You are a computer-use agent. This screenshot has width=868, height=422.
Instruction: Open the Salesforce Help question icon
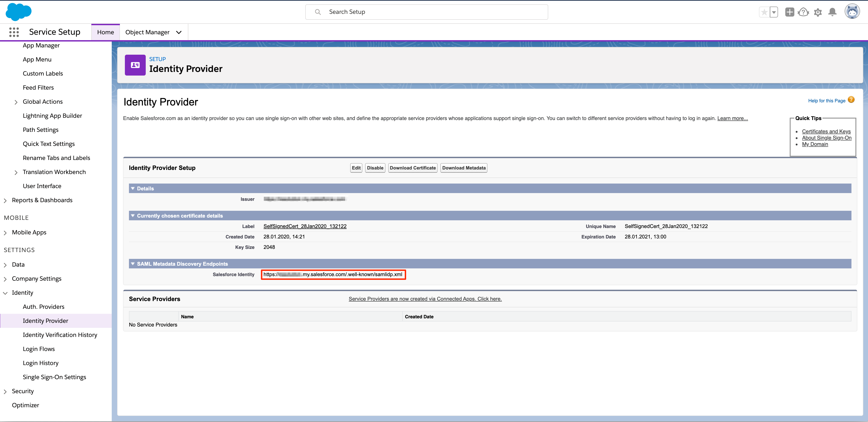[804, 12]
